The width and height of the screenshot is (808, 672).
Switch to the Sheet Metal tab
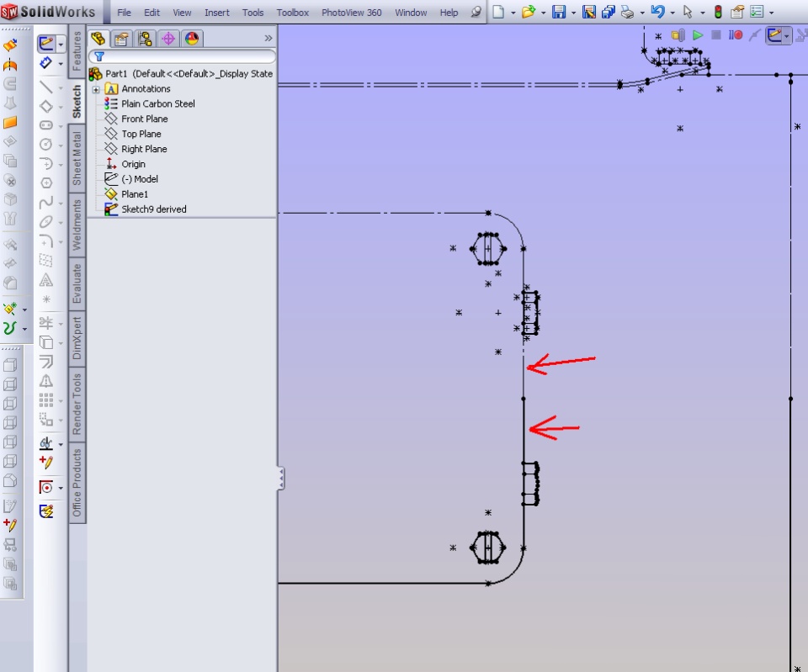(x=77, y=158)
